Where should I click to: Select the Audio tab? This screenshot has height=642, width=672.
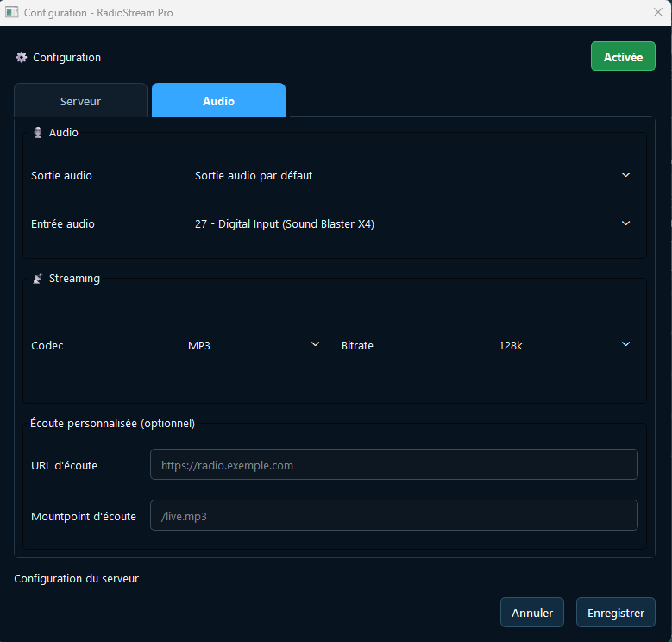point(218,100)
